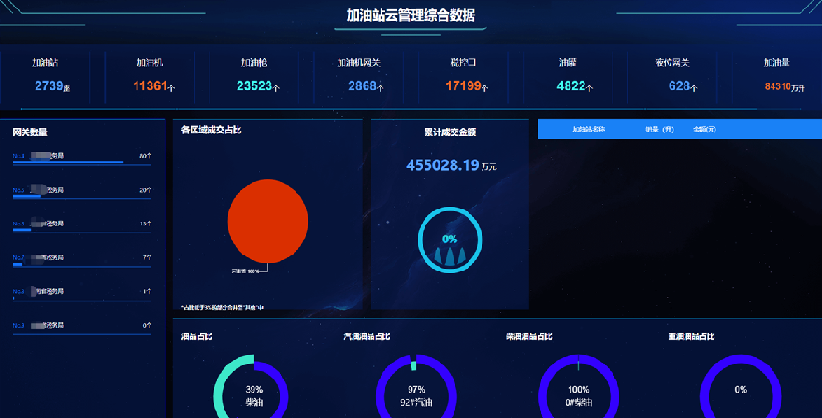Click the 加油量 stat label
Screen dimensions: 822x418
[x=776, y=62]
